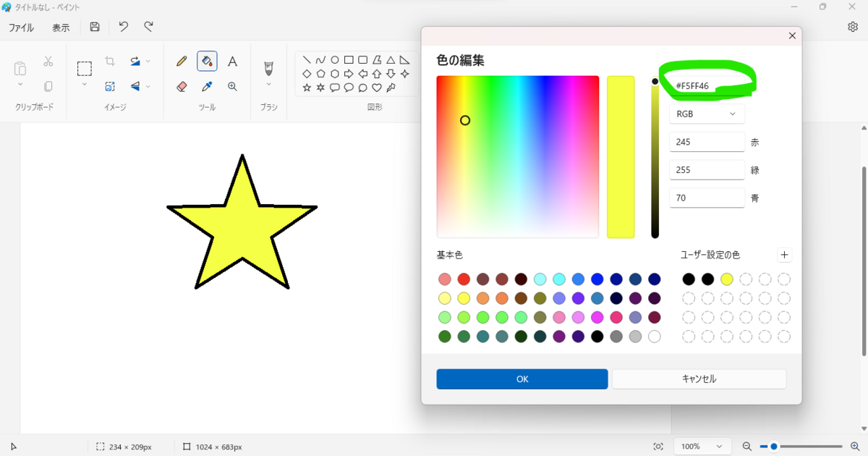Select the Fill bucket tool

pos(207,61)
